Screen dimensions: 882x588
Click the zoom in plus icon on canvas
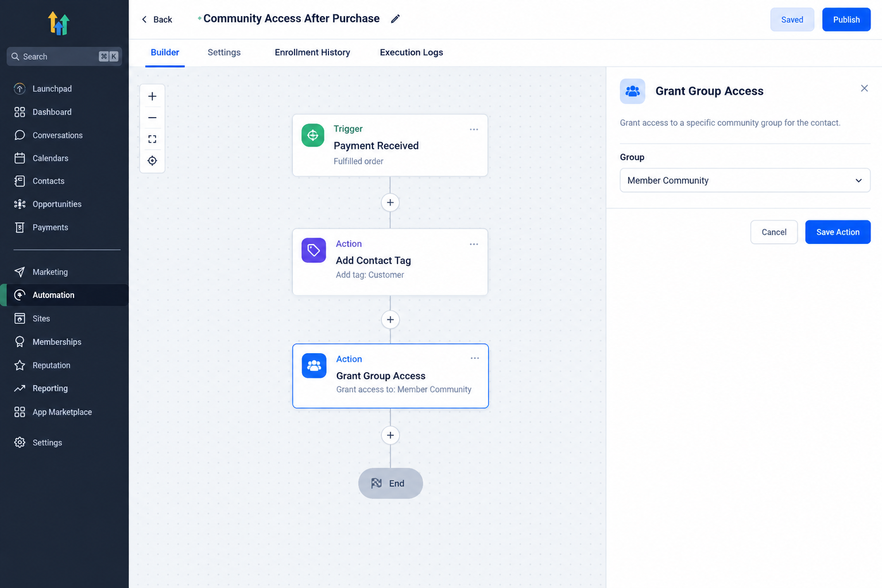[152, 96]
